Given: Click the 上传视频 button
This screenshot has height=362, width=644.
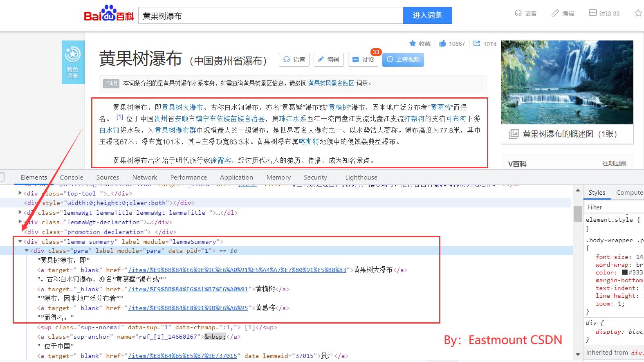Looking at the screenshot, I should (403, 59).
